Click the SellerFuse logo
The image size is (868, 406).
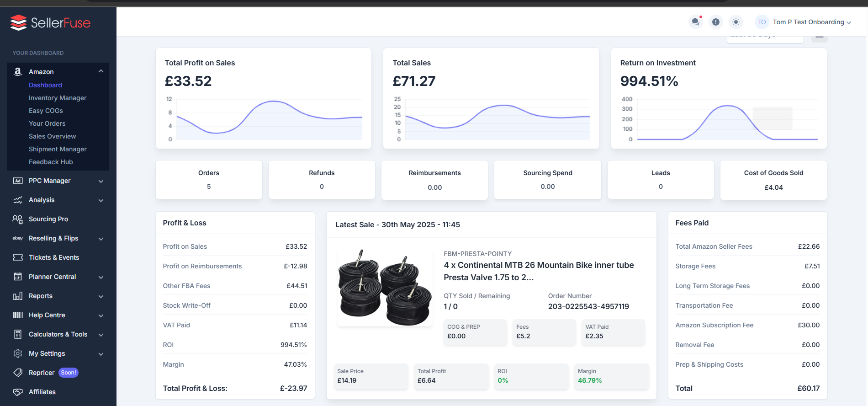coord(50,23)
